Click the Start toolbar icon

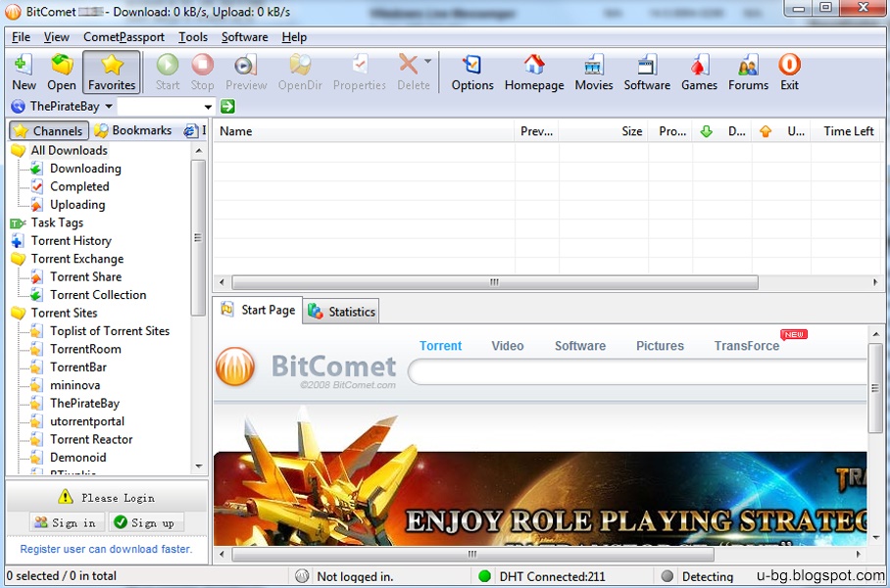click(x=168, y=73)
